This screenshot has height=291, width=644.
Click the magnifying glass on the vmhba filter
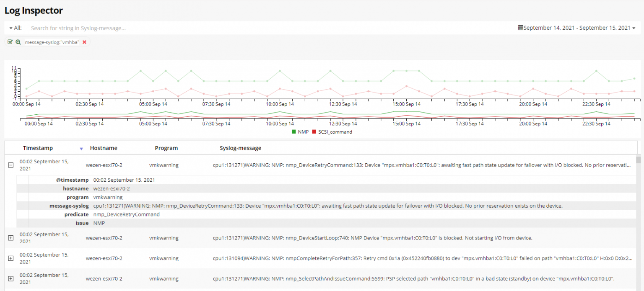pos(18,42)
